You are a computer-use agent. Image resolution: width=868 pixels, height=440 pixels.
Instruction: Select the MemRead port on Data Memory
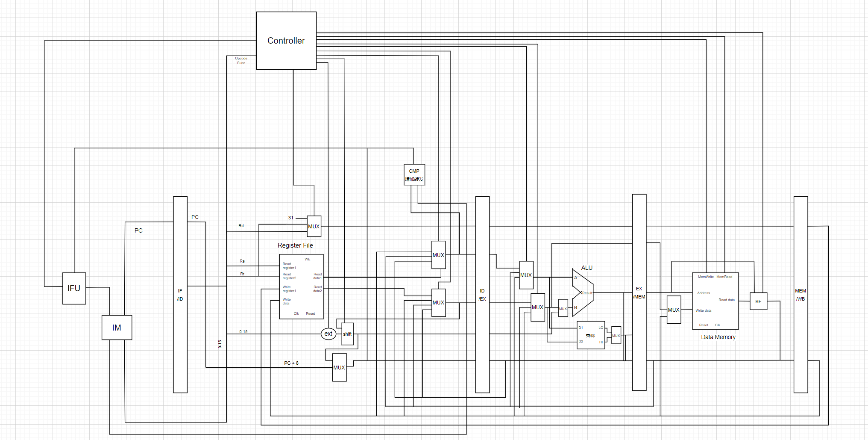[724, 277]
